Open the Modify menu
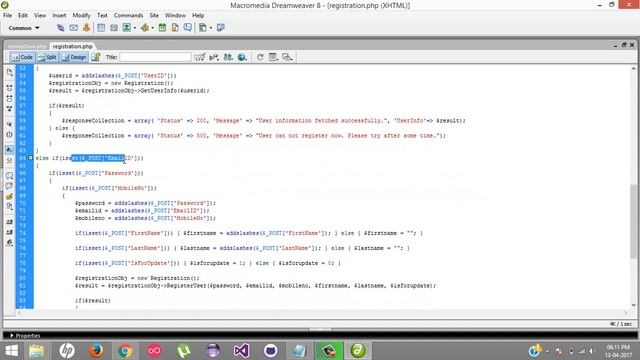 [x=81, y=15]
